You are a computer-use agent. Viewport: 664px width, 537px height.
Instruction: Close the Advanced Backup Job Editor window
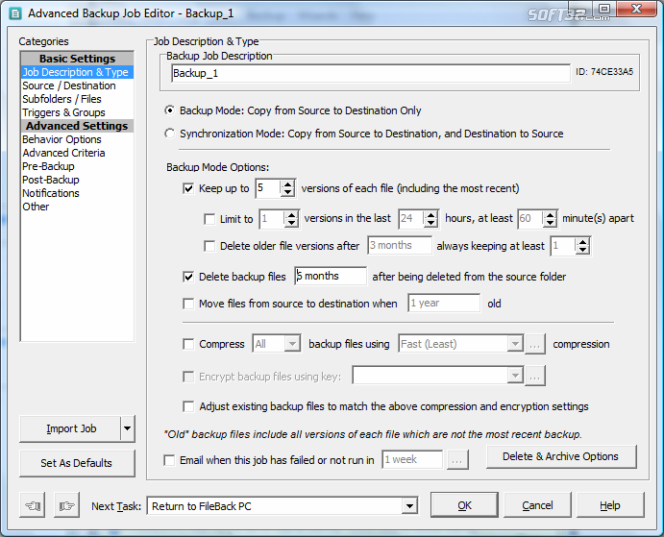click(636, 9)
